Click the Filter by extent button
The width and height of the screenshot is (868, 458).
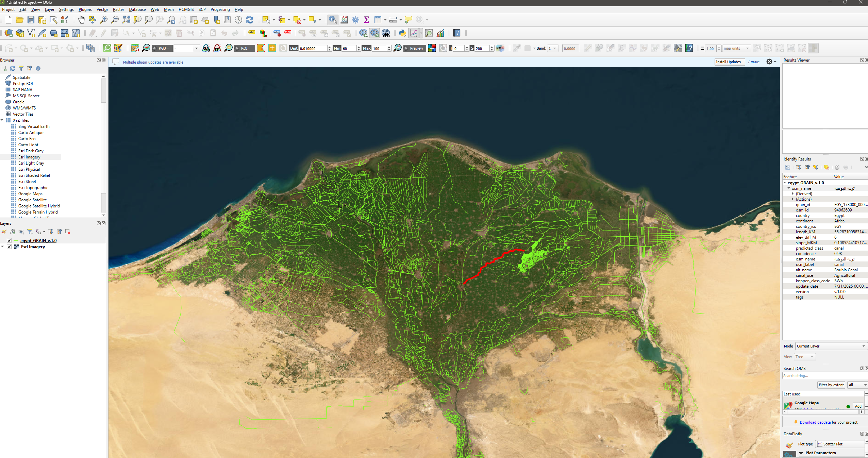point(831,385)
